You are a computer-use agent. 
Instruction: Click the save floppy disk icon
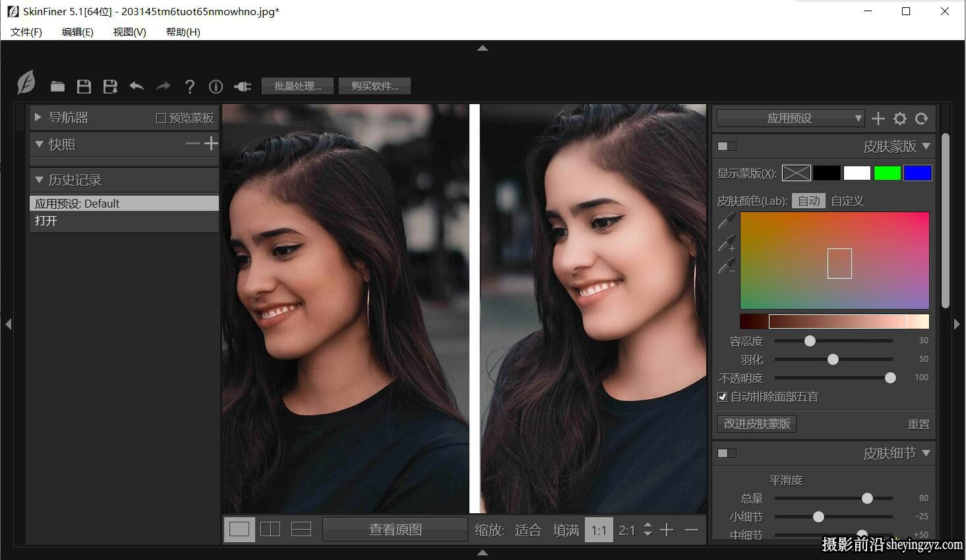[84, 86]
